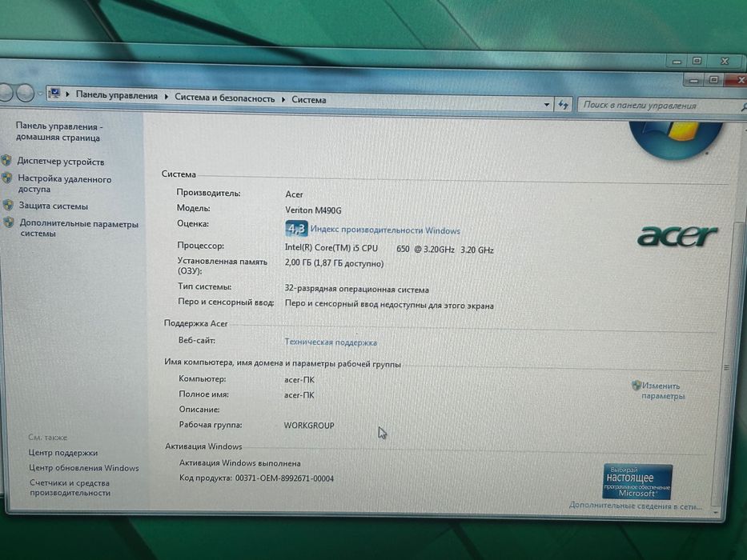Select Veriton M490G model text
Viewport: 747px width, 560px height.
pyautogui.click(x=313, y=210)
